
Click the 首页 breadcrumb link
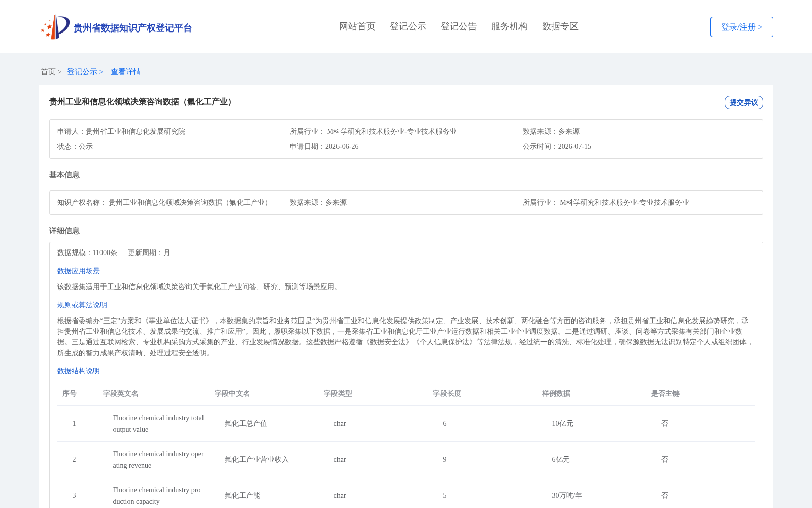[x=48, y=72]
